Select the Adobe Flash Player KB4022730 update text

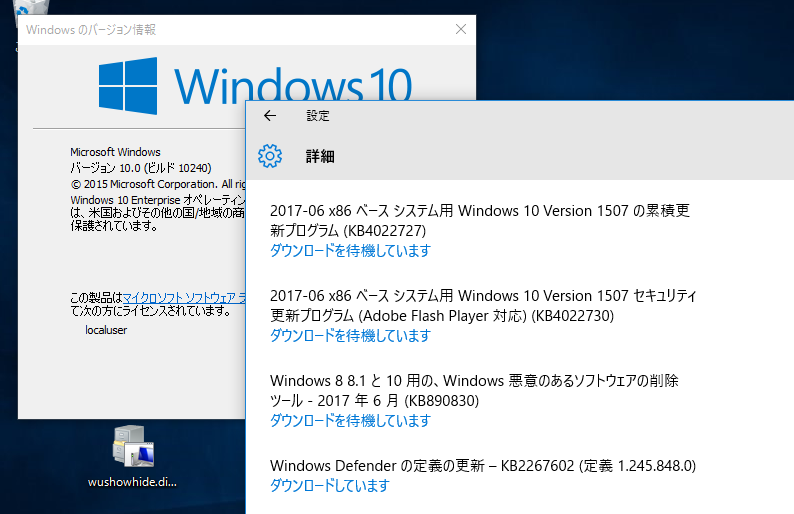click(x=484, y=305)
